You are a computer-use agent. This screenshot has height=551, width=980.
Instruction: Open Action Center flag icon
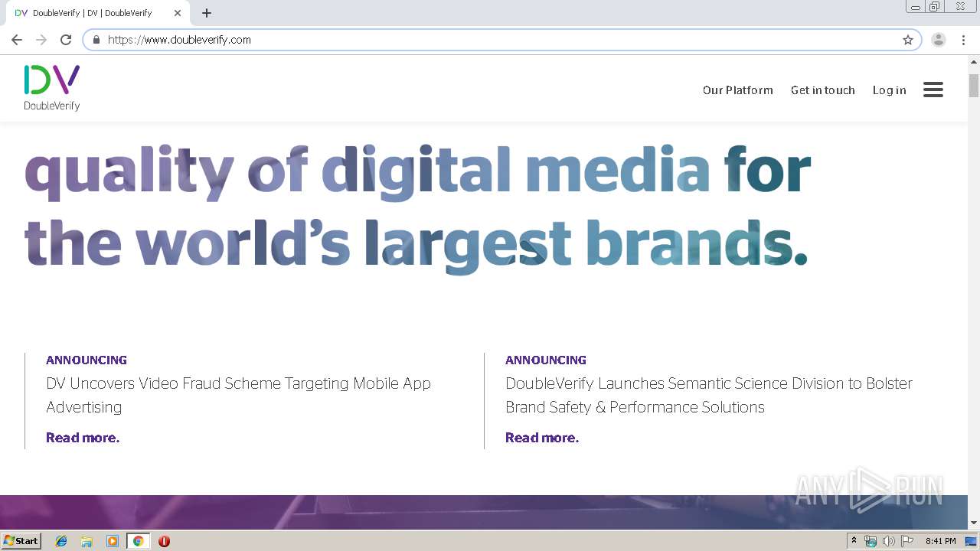(907, 541)
